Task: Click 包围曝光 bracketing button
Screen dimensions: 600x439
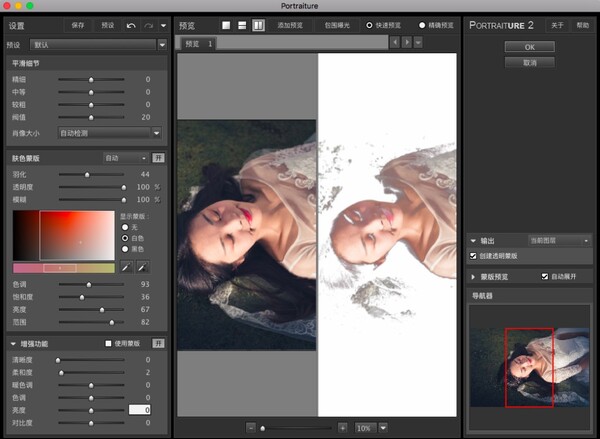Action: (x=337, y=25)
